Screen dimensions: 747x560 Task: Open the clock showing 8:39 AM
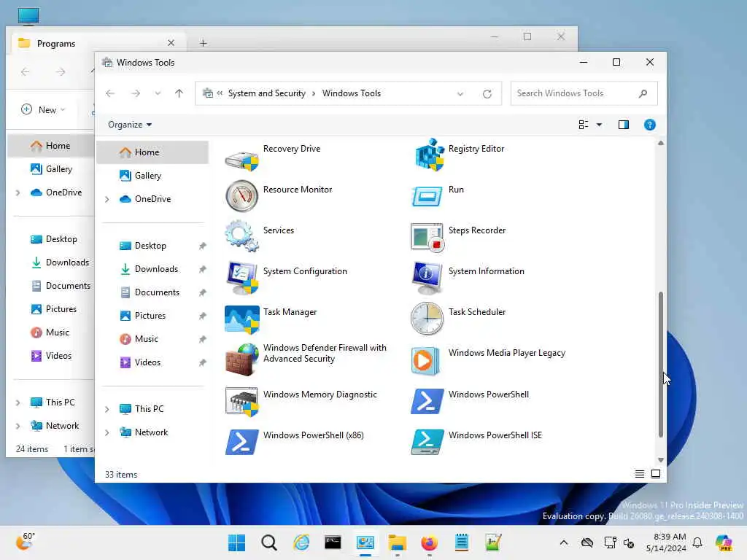coord(667,542)
